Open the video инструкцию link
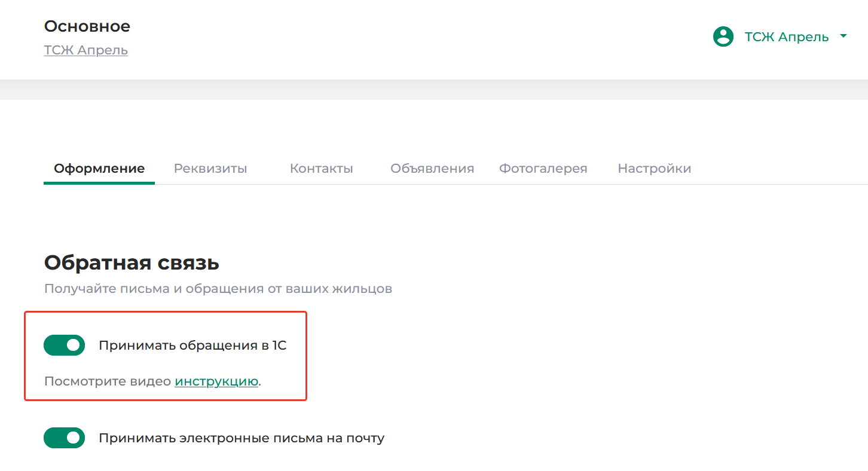This screenshot has height=471, width=868. (x=216, y=381)
